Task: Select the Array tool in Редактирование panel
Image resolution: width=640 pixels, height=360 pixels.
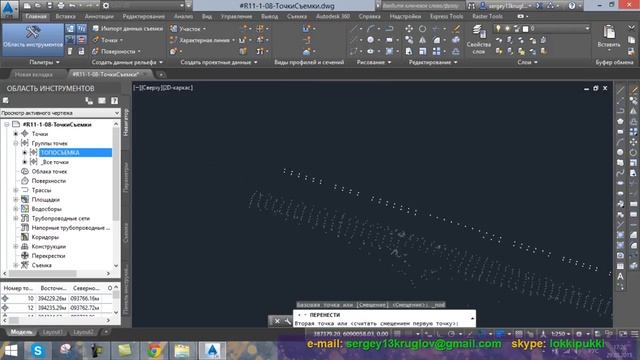Action: pos(436,51)
